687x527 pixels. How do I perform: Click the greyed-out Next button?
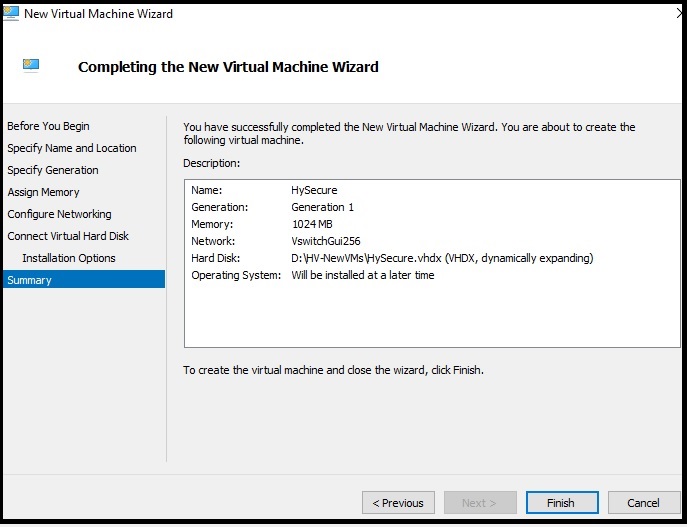point(479,503)
